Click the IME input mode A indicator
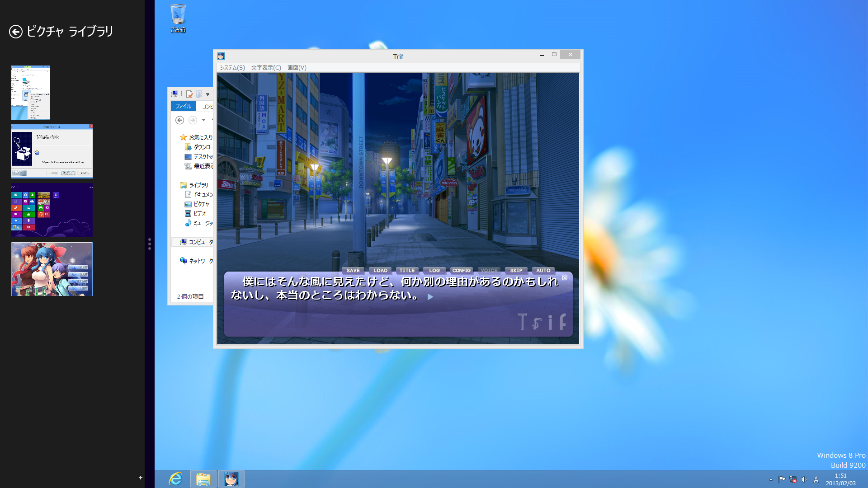Screen dimensions: 868x488 816,479
